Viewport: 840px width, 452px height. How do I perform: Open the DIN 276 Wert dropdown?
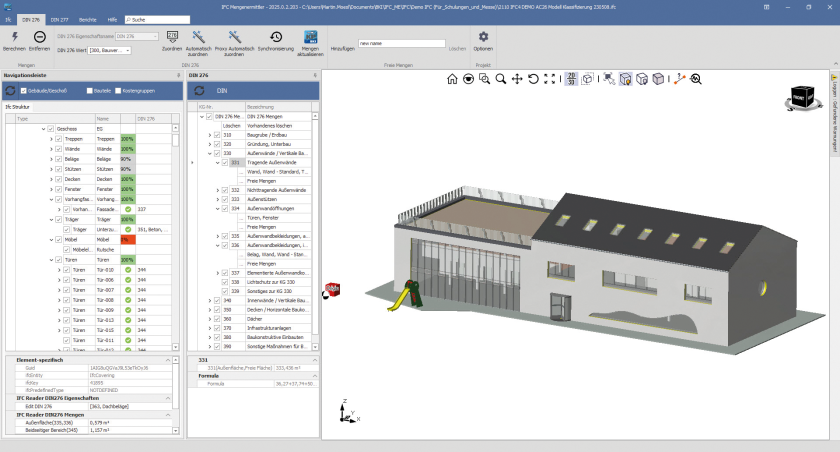(128, 50)
